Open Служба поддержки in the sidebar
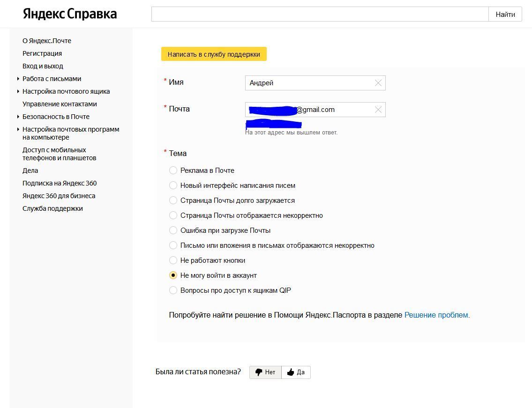 pyautogui.click(x=52, y=208)
